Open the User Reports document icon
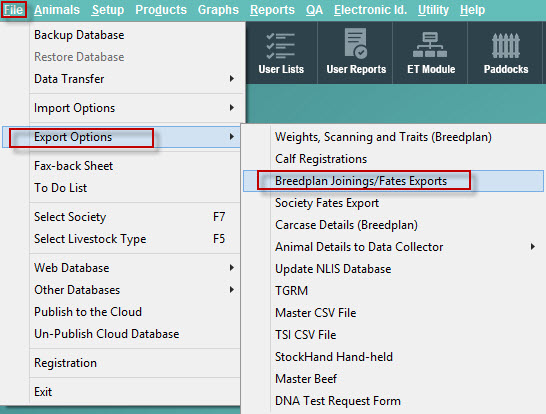Viewport: 546px width, 414px height. click(356, 43)
